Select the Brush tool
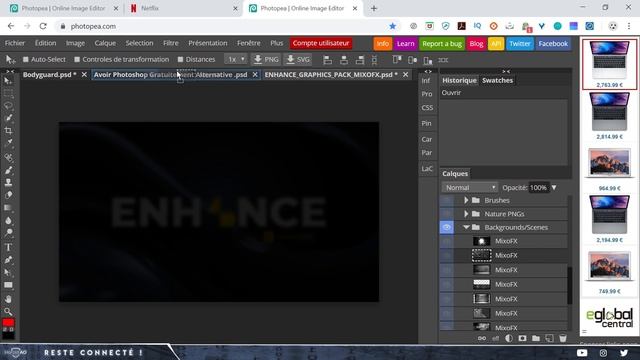This screenshot has width=640, height=360. 8,170
